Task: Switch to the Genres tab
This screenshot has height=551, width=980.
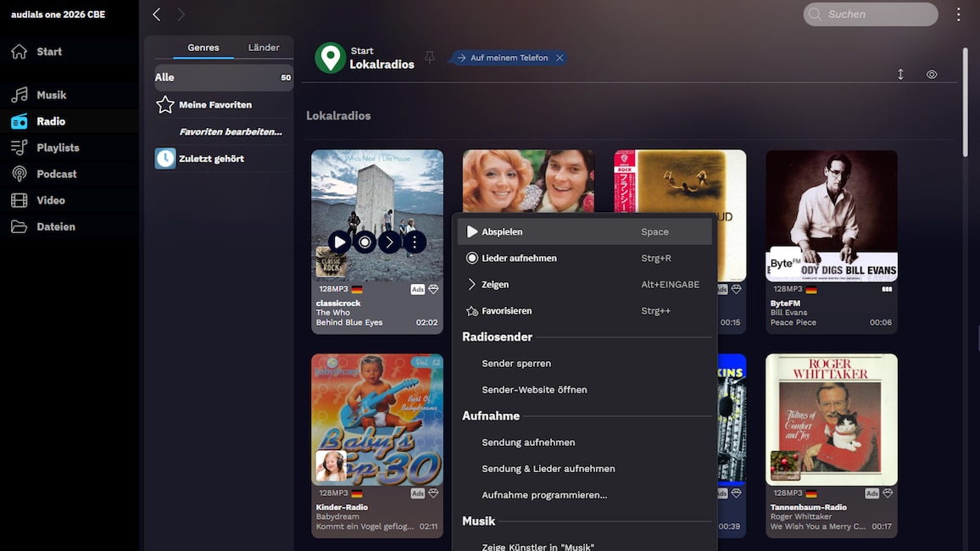Action: 203,47
